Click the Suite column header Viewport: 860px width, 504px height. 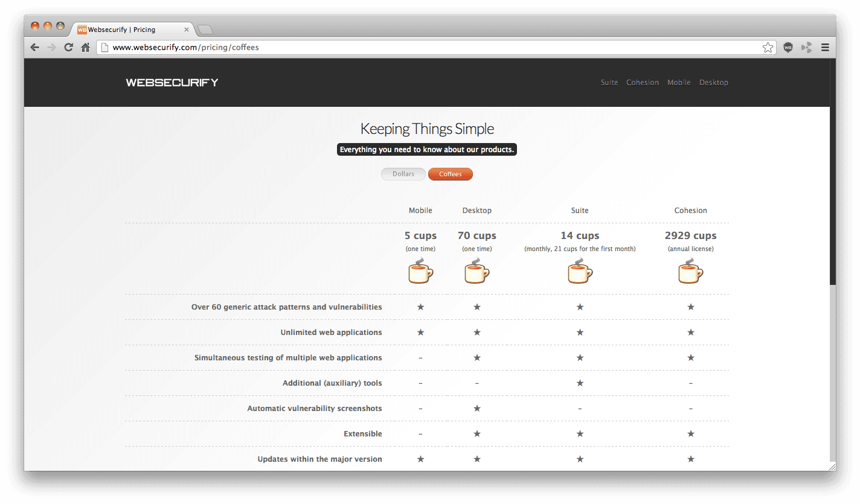point(580,211)
